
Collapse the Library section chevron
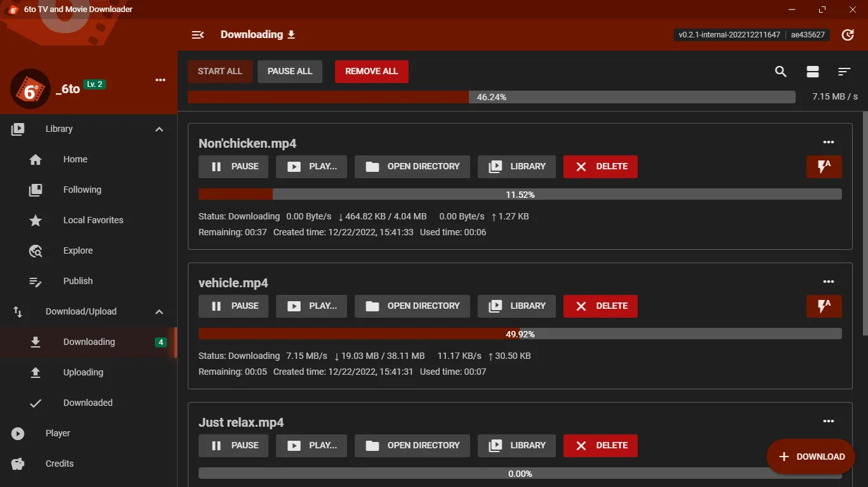159,129
